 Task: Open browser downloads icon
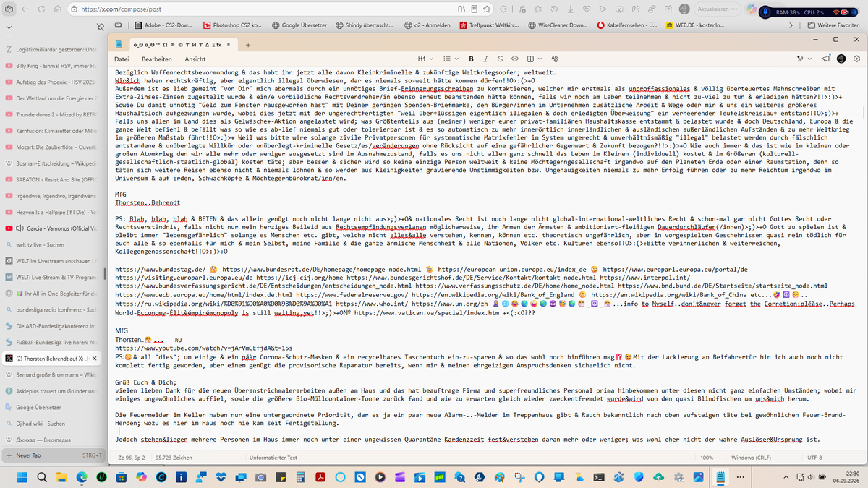pos(570,9)
